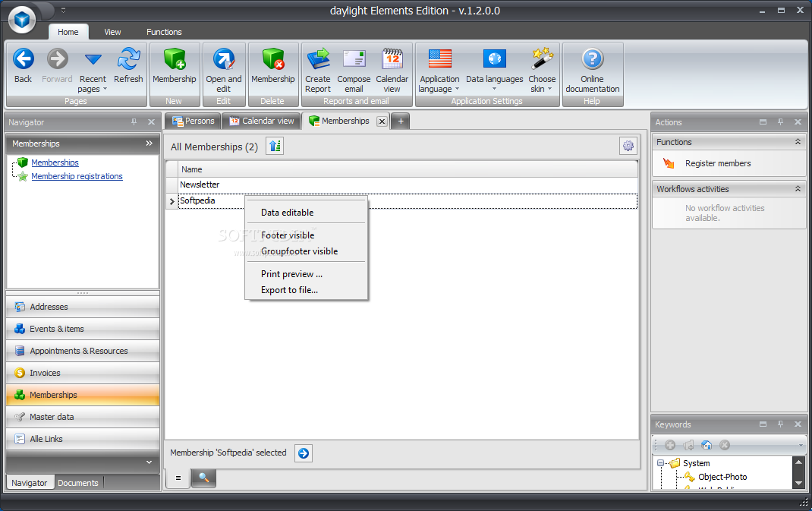Viewport: 812px width, 511px height.
Task: Open the Recent pages dropdown
Action: (93, 71)
